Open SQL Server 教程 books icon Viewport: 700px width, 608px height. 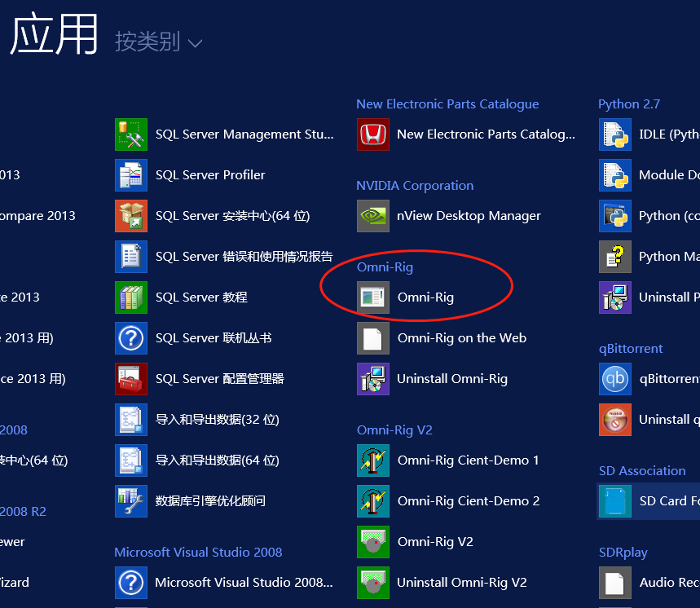131,297
